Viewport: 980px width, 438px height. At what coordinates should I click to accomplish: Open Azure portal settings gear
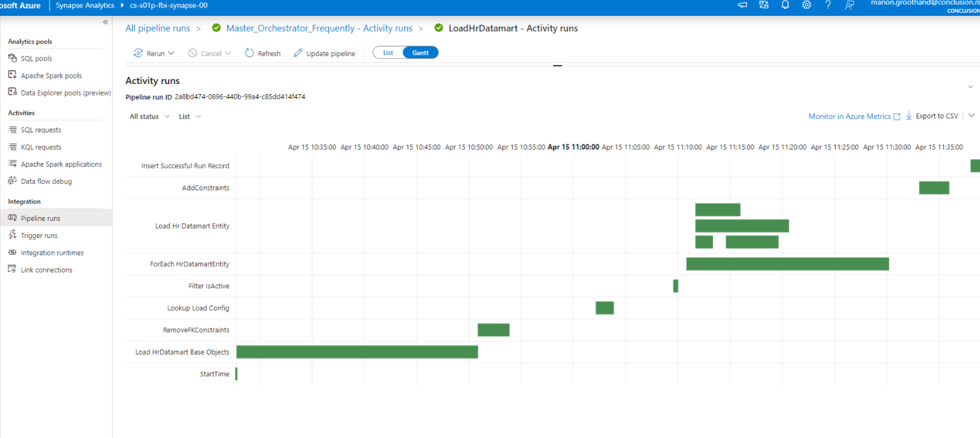click(806, 5)
